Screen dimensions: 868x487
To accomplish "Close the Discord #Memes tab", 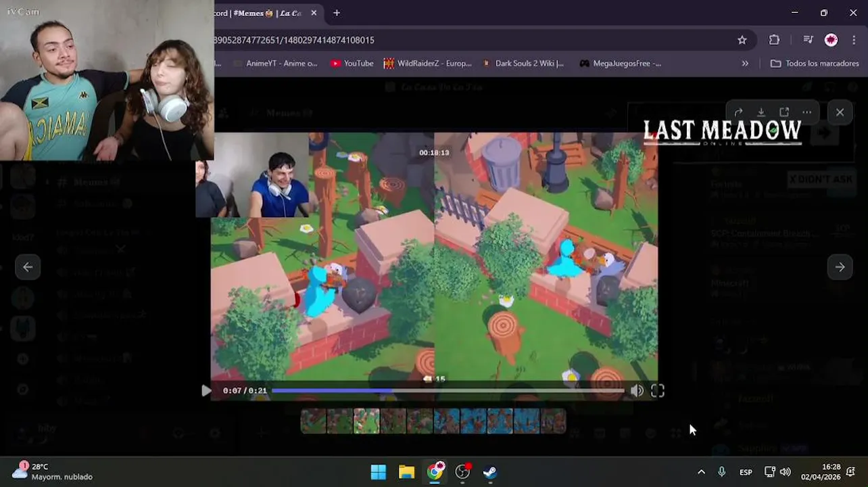I will tap(314, 13).
